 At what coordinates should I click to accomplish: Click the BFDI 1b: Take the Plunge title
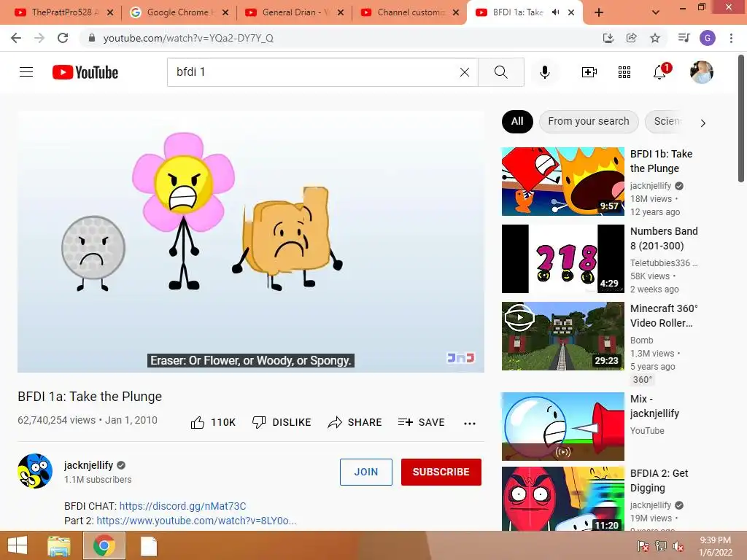pyautogui.click(x=661, y=161)
